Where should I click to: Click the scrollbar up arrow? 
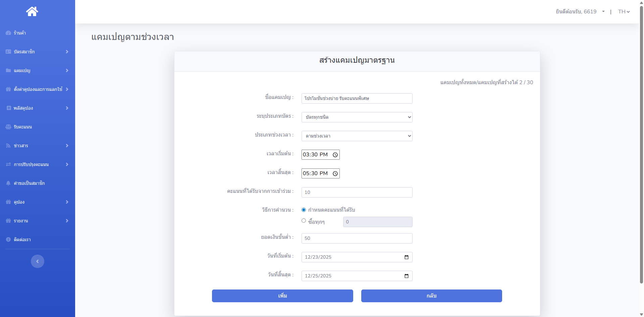click(x=641, y=2)
